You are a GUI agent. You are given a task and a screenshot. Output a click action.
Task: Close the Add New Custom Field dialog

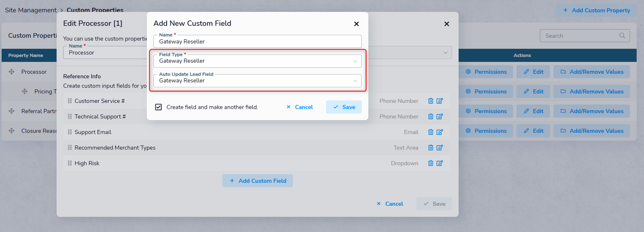[x=356, y=24]
